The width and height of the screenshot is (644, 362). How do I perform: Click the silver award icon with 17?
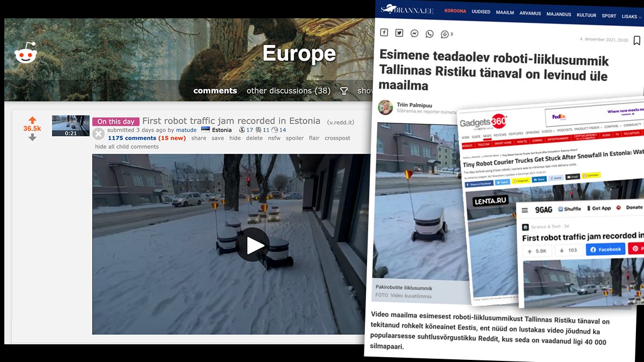(241, 130)
